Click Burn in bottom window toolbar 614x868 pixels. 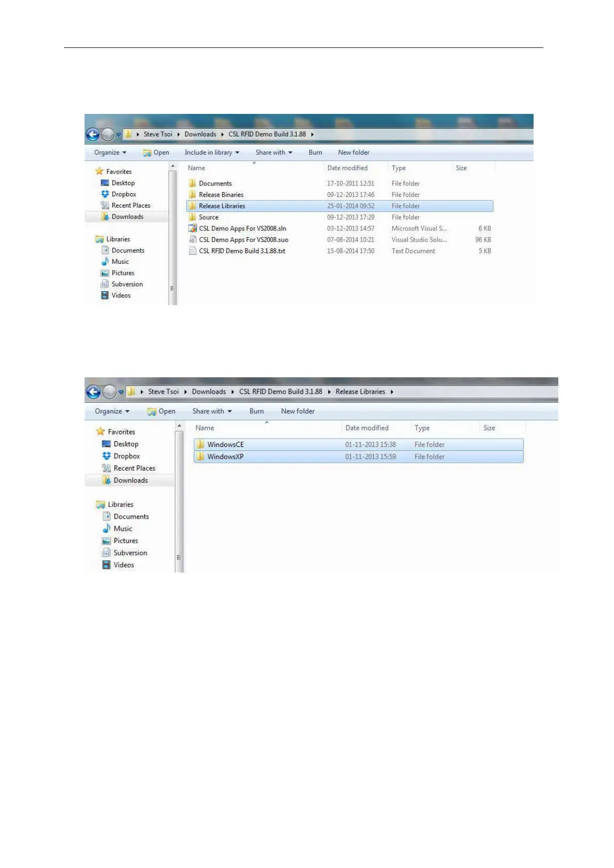coord(257,411)
